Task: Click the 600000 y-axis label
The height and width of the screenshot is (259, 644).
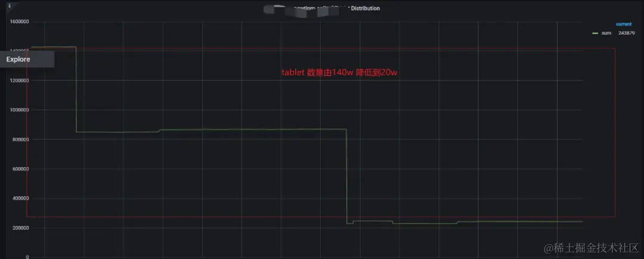Action: click(19, 169)
